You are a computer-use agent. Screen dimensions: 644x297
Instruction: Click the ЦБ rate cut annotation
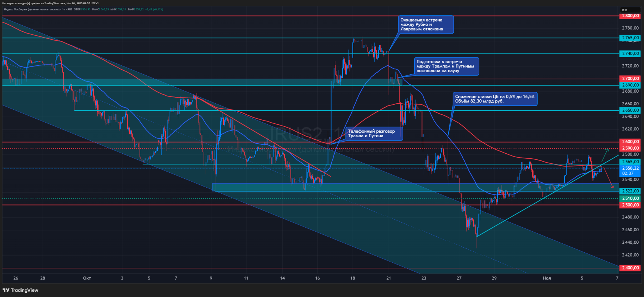coord(495,99)
